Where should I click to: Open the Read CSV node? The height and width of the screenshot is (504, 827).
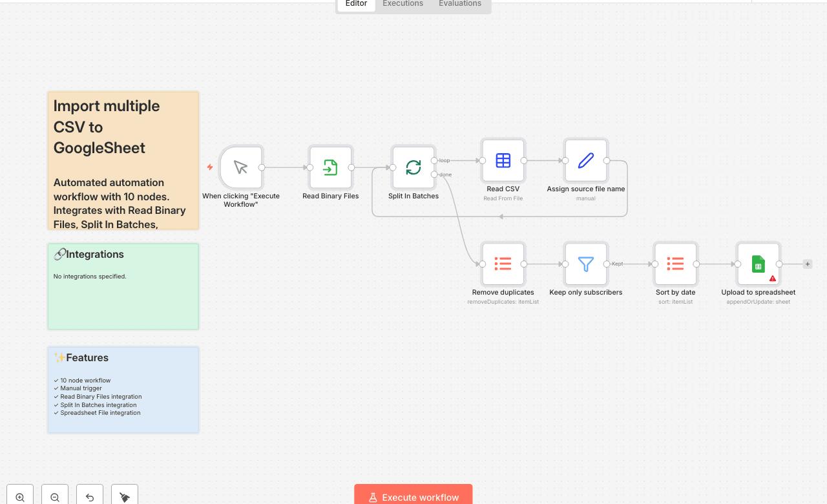pyautogui.click(x=503, y=161)
